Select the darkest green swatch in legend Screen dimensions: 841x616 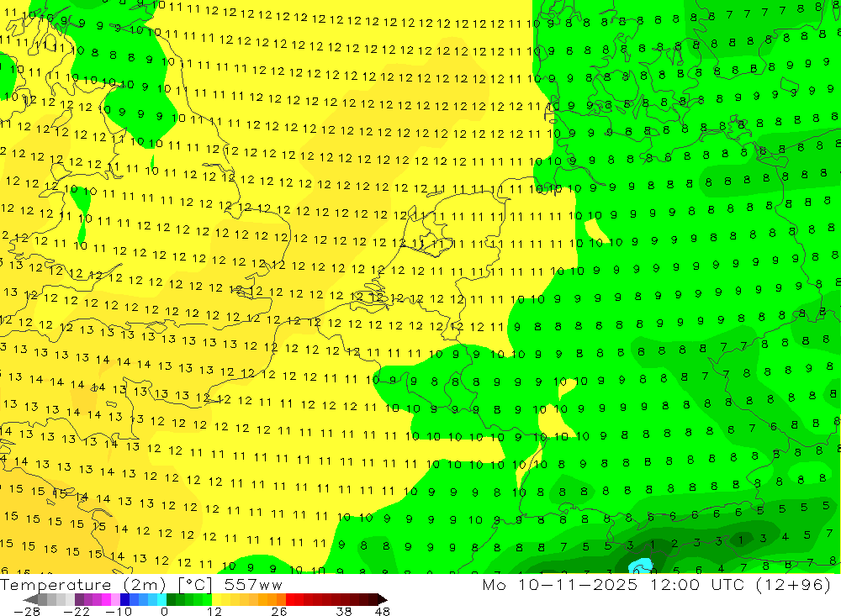click(171, 599)
